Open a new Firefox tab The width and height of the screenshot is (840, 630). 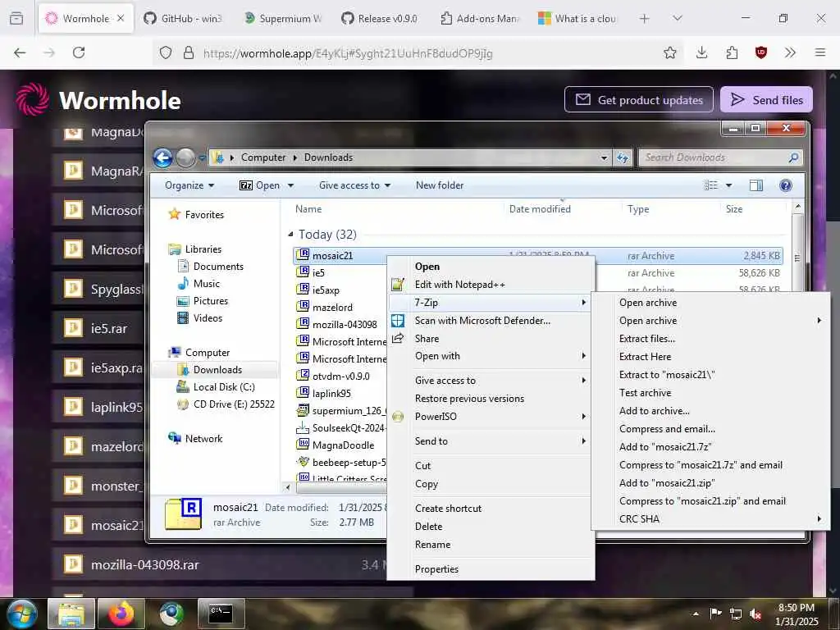coord(644,19)
